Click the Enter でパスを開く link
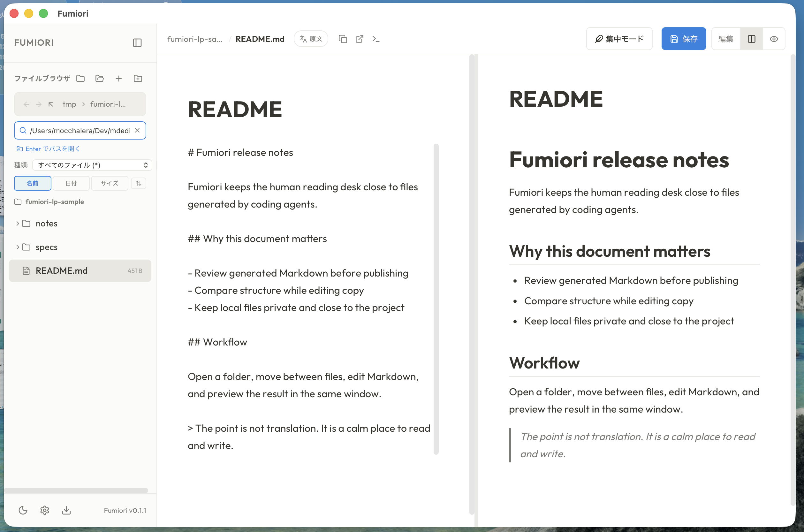804x532 pixels. 48,149
